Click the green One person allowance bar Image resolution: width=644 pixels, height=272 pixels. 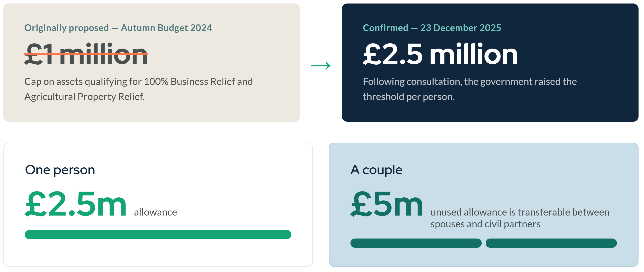(158, 235)
